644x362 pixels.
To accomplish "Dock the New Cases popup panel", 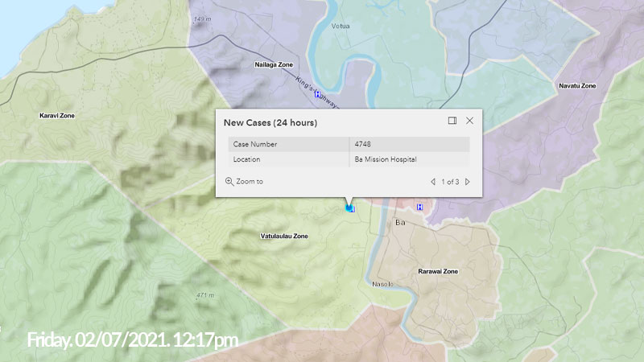I will point(452,121).
